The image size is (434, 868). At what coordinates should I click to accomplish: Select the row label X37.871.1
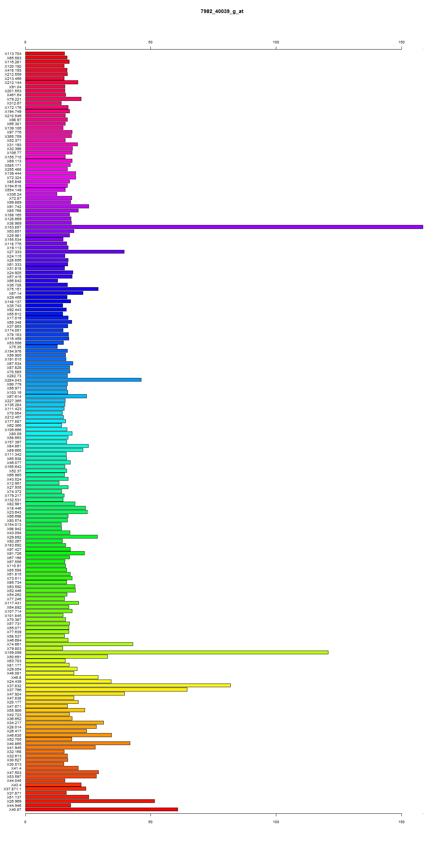coord(13,789)
